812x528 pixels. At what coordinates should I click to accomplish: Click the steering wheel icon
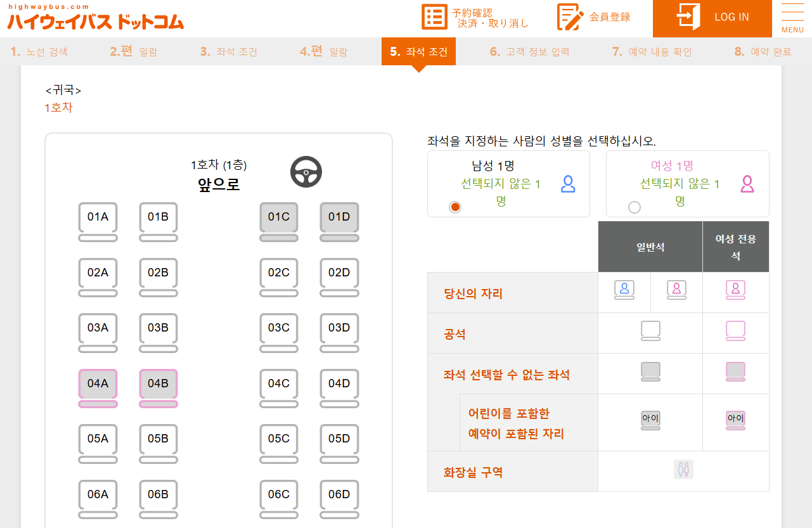pyautogui.click(x=306, y=172)
